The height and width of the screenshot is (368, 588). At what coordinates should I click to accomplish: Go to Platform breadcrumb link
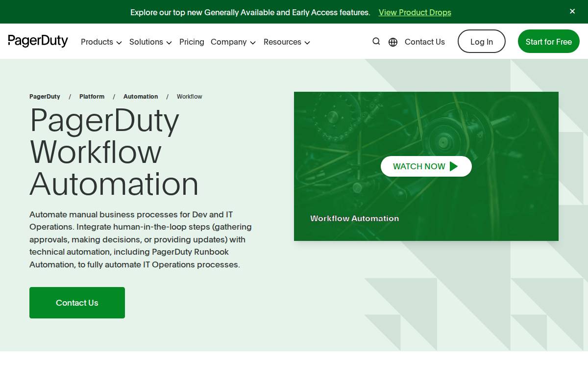pyautogui.click(x=92, y=97)
